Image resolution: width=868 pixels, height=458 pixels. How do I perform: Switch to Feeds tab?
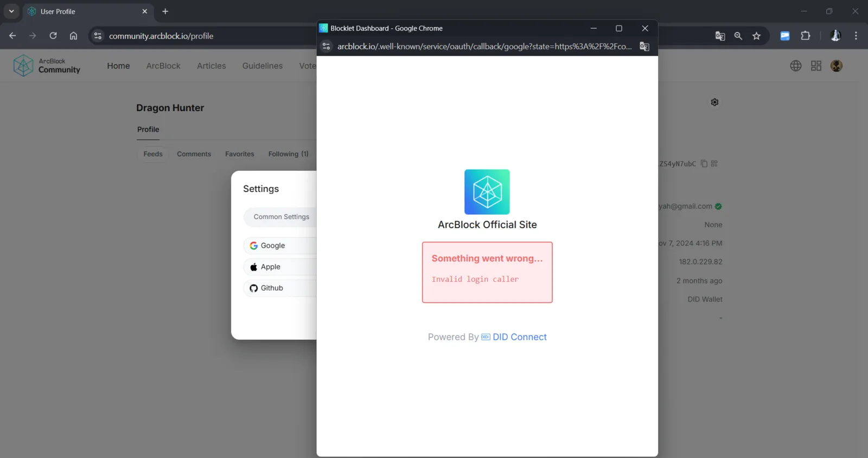coord(153,154)
